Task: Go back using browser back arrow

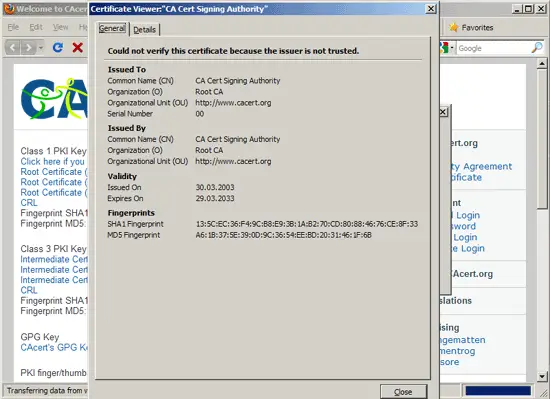Action: [13, 47]
